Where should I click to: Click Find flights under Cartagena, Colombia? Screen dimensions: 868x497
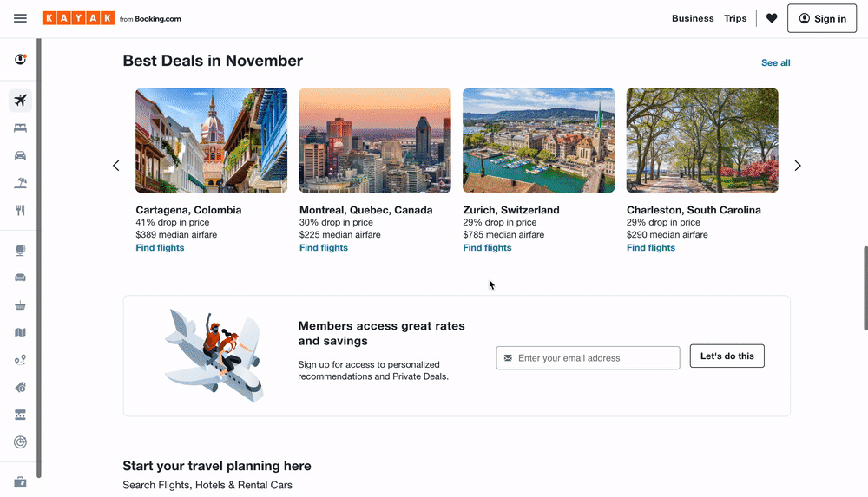point(160,248)
